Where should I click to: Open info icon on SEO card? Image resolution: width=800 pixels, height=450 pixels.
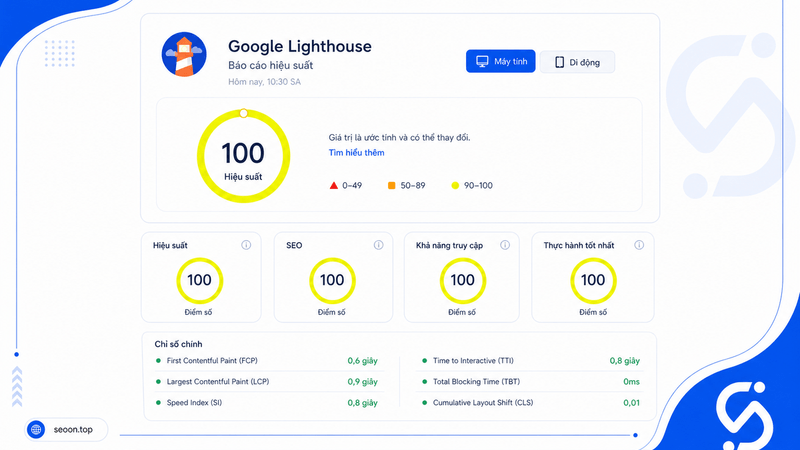378,245
